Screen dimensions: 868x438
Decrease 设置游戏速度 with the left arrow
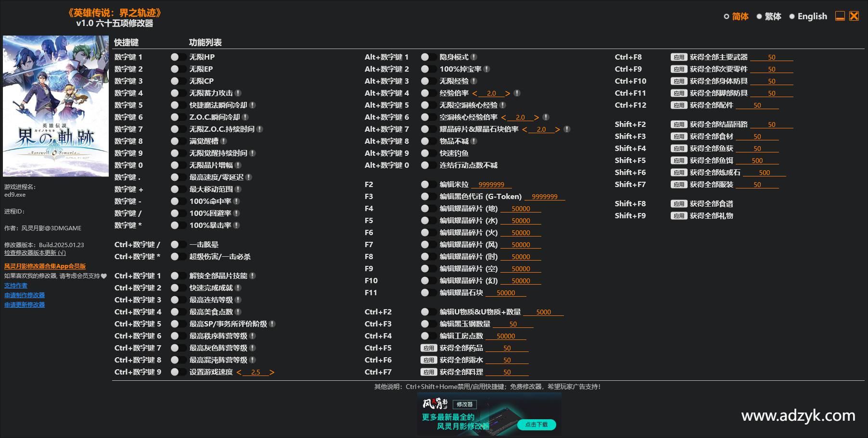tap(239, 372)
